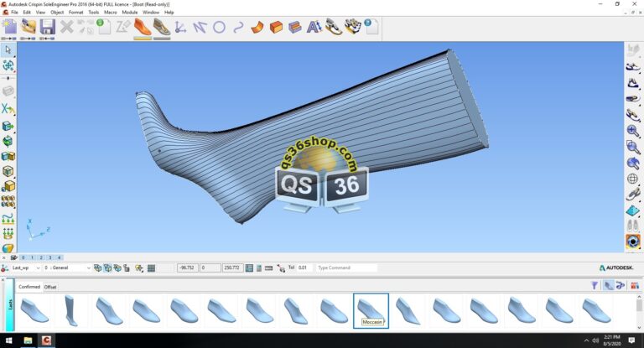Open the Macro menu
The image size is (644, 348).
[111, 13]
